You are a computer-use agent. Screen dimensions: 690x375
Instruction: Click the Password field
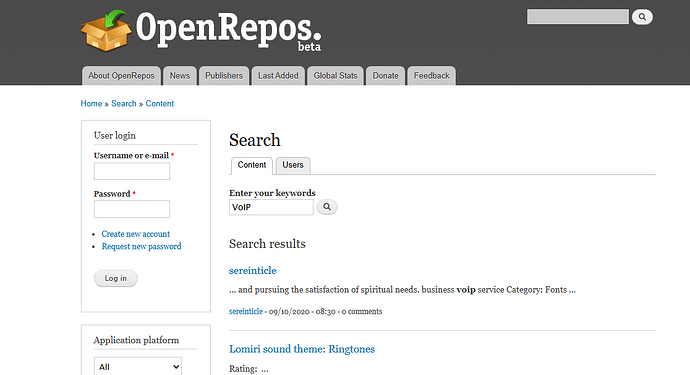pos(132,209)
